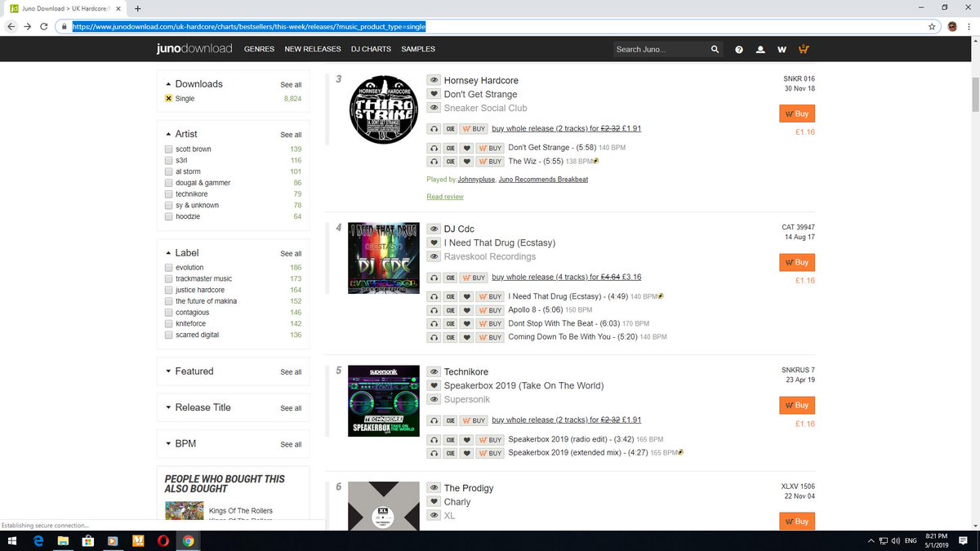Viewport: 980px width, 551px height.
Task: Open the user account icon in header
Action: point(760,49)
